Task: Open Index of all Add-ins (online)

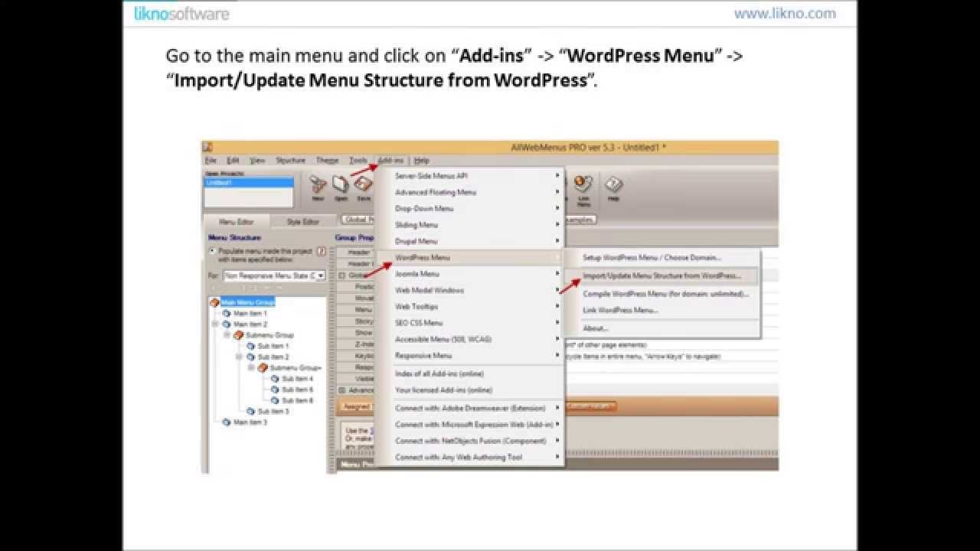Action: tap(470, 373)
